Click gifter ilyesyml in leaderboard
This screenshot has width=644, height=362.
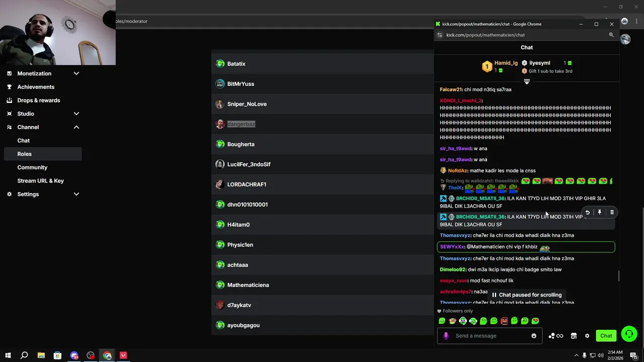pyautogui.click(x=539, y=63)
